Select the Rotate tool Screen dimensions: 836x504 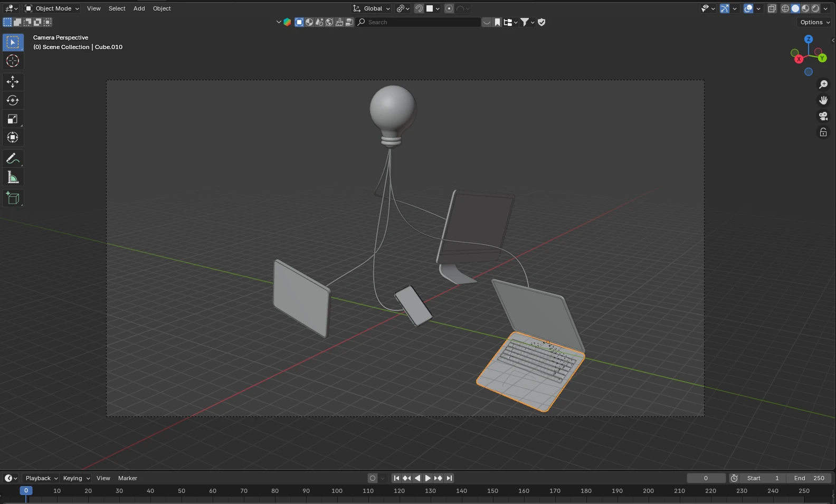(x=13, y=100)
